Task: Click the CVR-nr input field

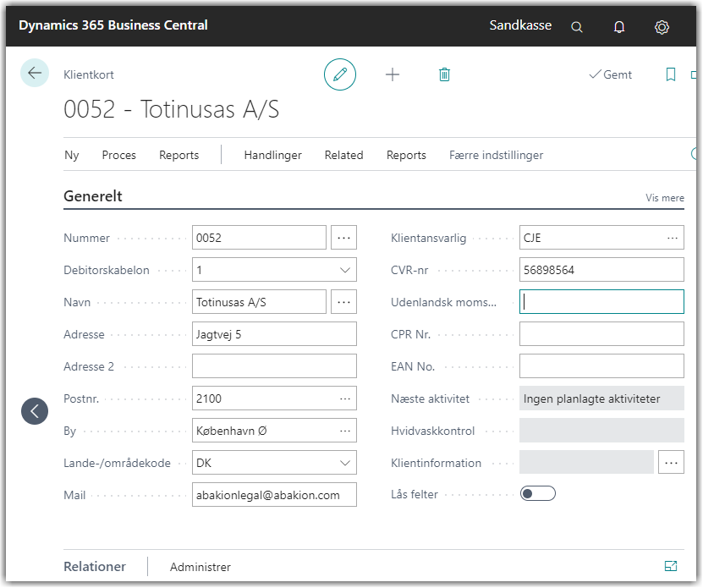Action: pyautogui.click(x=601, y=270)
